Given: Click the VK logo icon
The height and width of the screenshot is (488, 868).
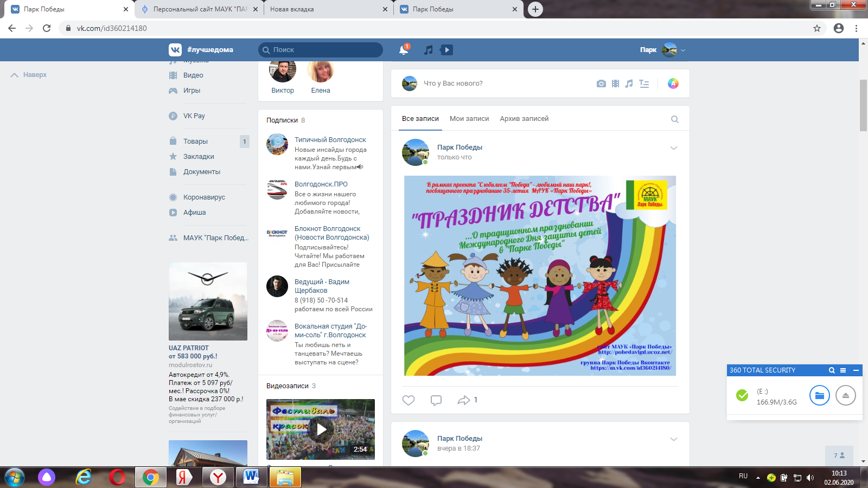Looking at the screenshot, I should point(175,50).
